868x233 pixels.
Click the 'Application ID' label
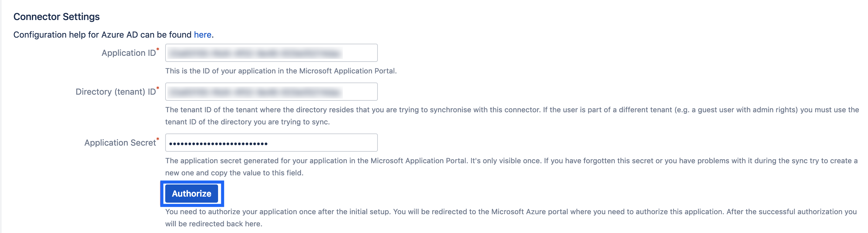point(129,53)
